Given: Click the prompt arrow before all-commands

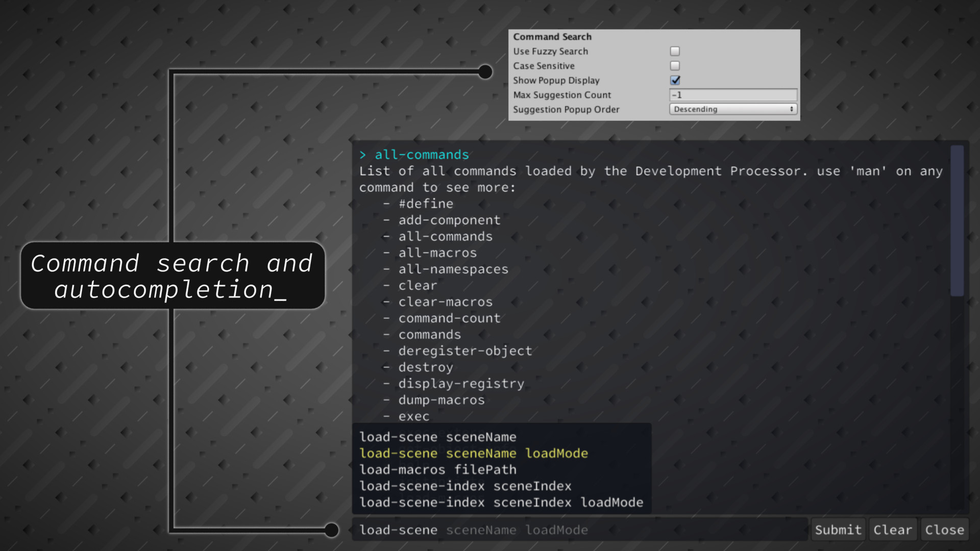Looking at the screenshot, I should [x=362, y=155].
